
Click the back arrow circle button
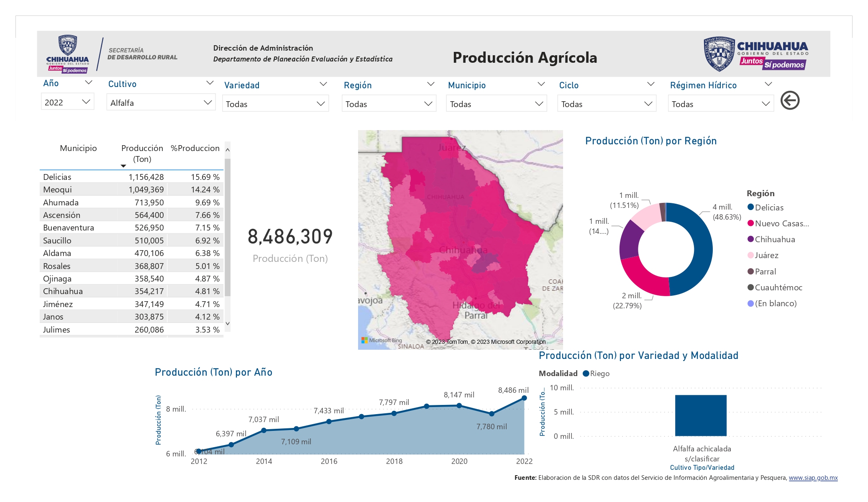coord(790,100)
